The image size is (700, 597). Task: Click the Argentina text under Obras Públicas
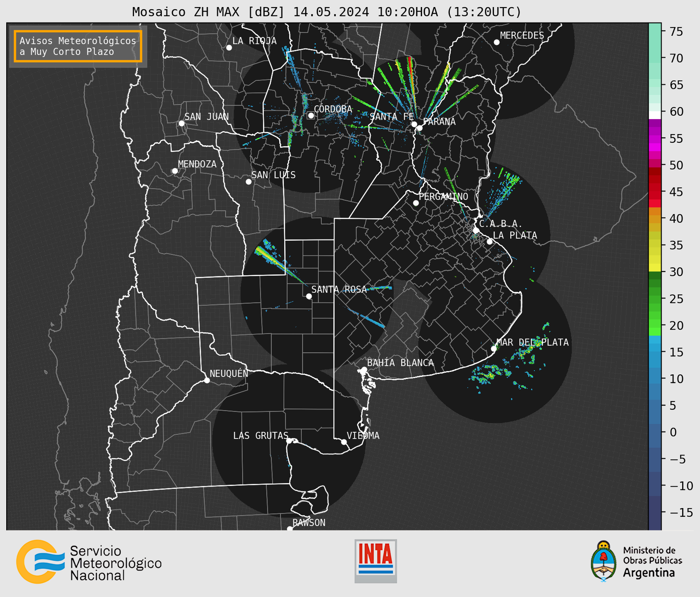point(649,573)
